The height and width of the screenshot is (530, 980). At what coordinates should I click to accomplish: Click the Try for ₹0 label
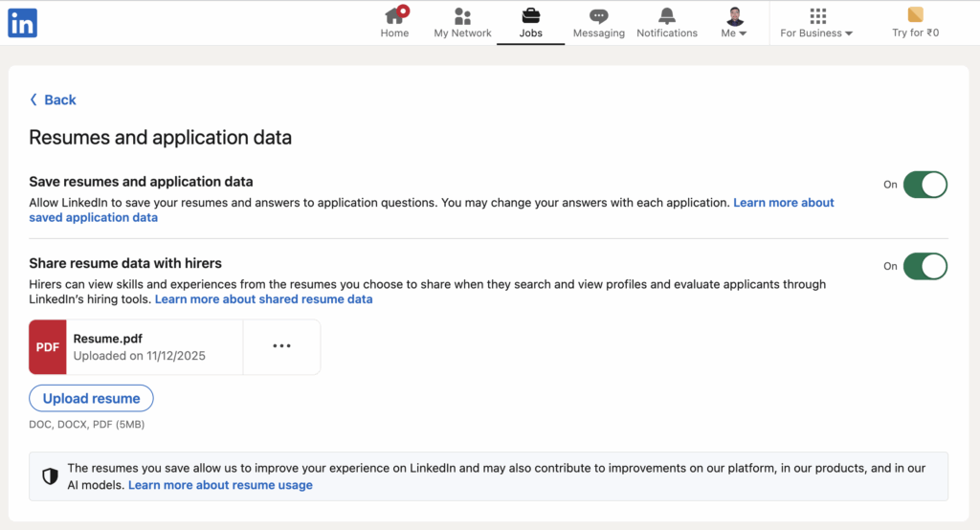pyautogui.click(x=915, y=33)
